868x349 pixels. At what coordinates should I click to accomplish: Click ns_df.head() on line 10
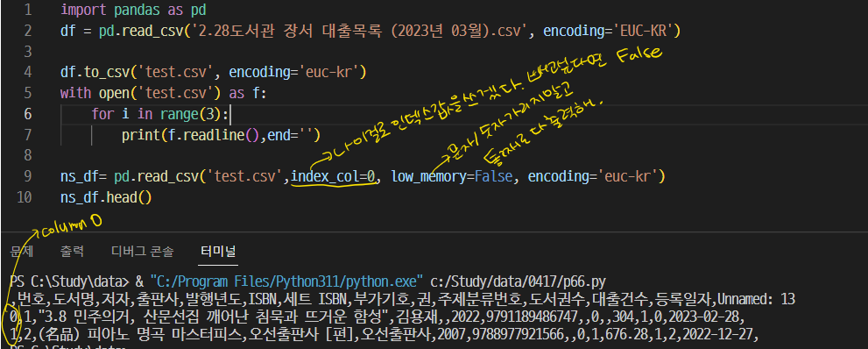coord(106,198)
